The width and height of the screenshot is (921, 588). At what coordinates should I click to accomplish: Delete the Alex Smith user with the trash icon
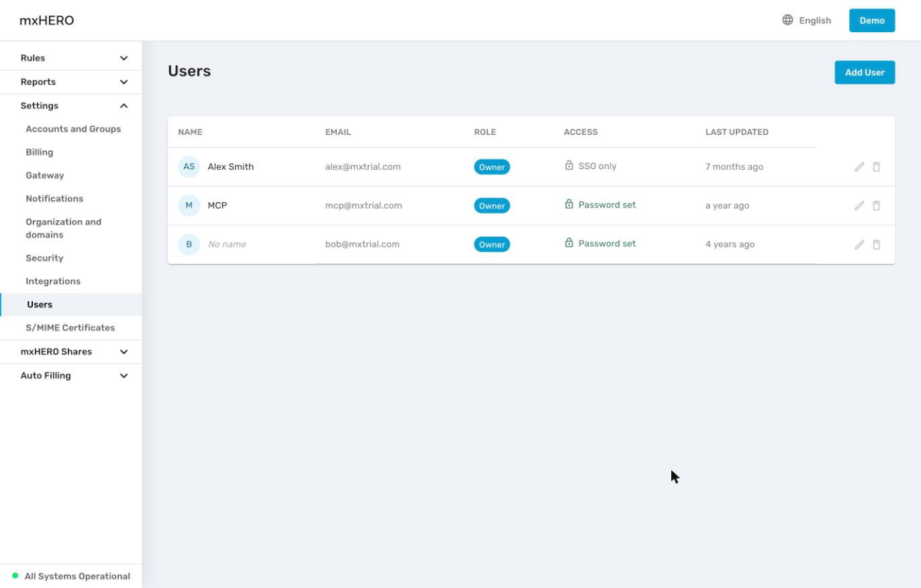(877, 167)
